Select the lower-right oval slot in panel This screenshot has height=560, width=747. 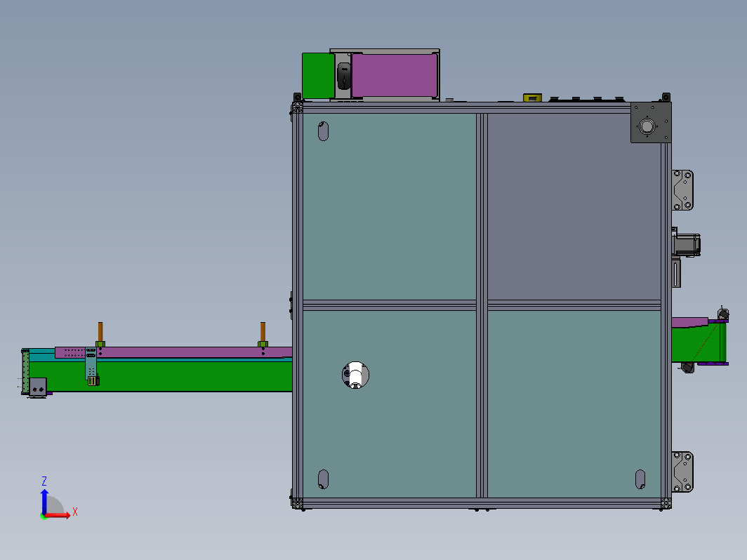(x=640, y=479)
